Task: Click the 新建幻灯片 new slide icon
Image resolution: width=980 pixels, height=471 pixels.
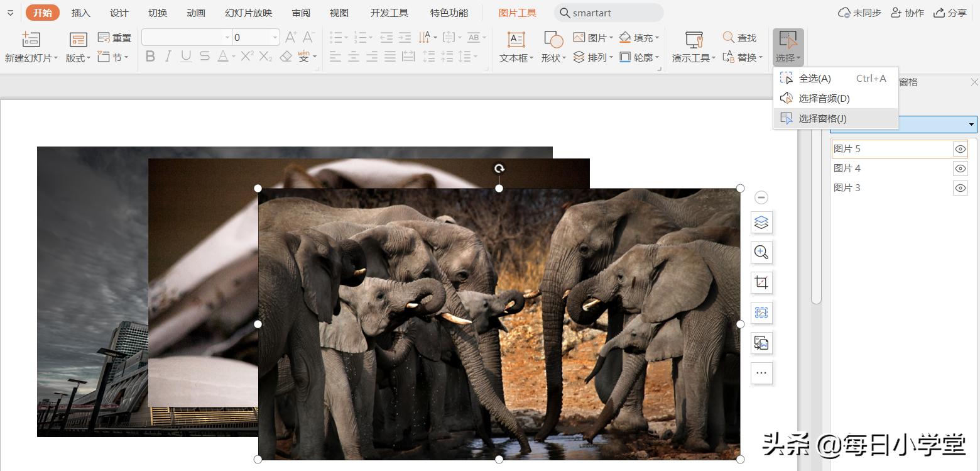Action: [x=31, y=40]
